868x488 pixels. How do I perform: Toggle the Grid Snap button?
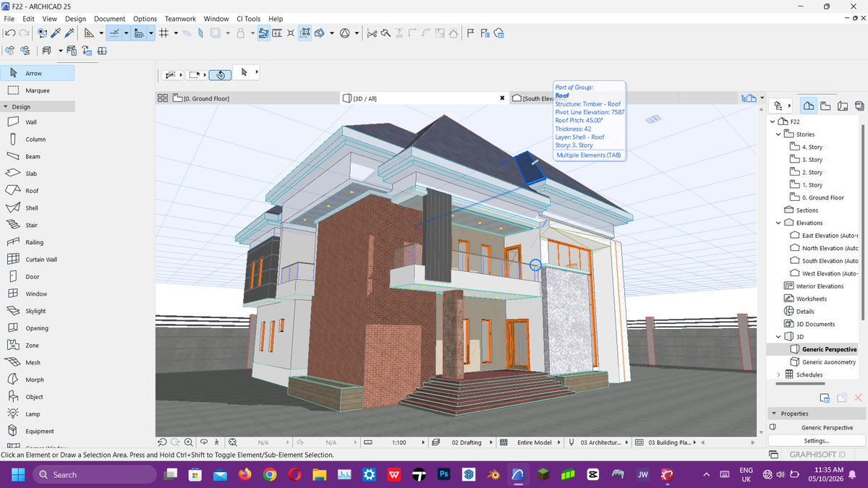(x=164, y=33)
